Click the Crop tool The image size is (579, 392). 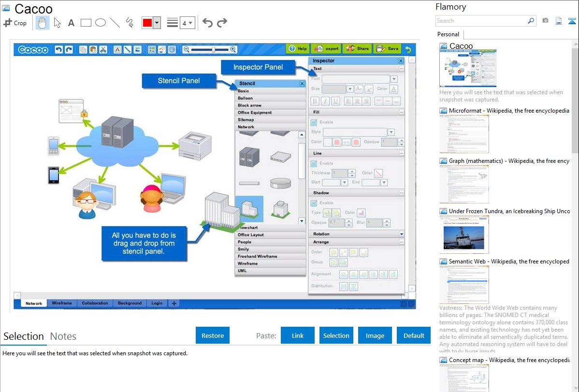pos(15,23)
